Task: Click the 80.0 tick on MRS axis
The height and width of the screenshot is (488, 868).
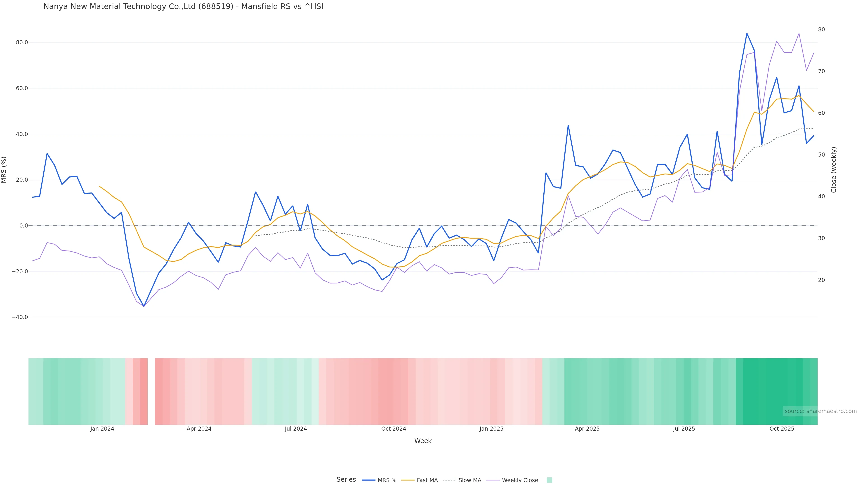Action: [x=22, y=42]
